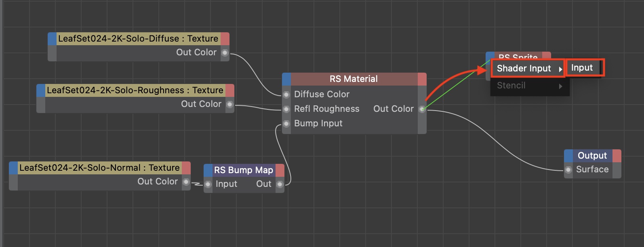Click Refl Roughness input port on RS Material
Screen dimensions: 644x247
286,109
